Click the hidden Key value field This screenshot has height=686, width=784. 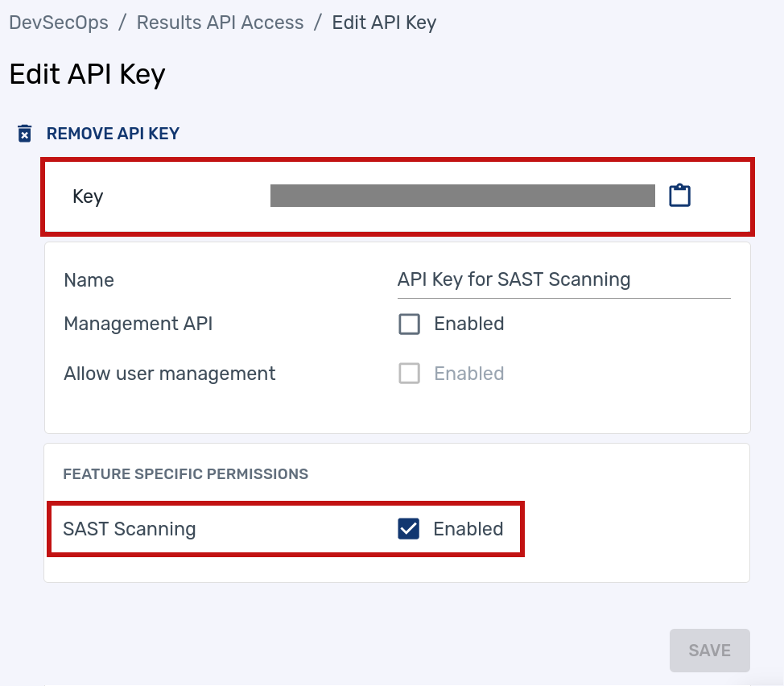[463, 195]
